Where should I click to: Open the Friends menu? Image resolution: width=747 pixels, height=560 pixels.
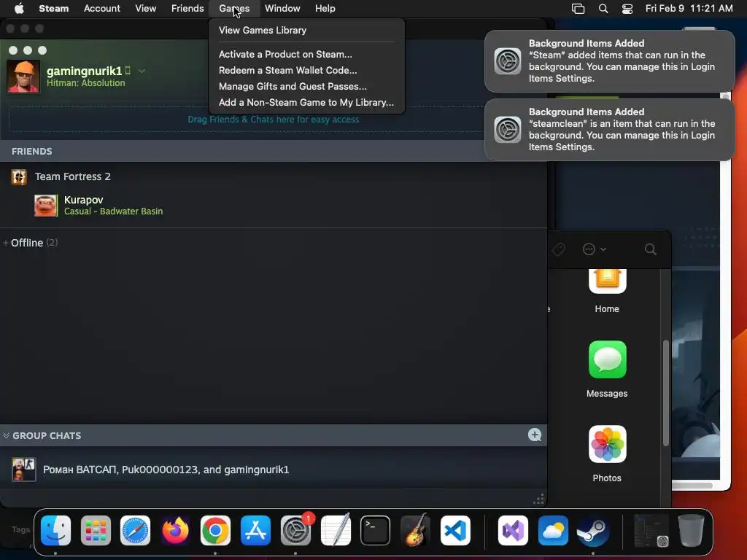187,8
